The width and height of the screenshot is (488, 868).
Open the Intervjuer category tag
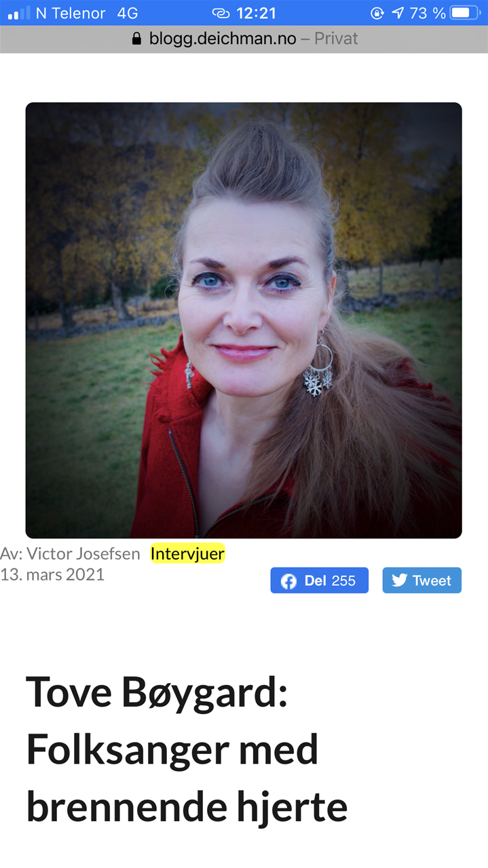[x=187, y=554]
